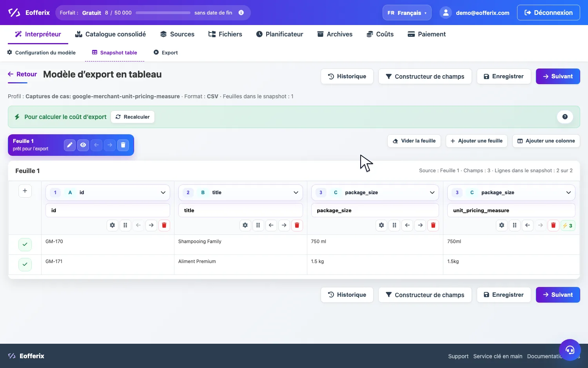
Task: Open the Coûts section
Action: click(x=380, y=34)
